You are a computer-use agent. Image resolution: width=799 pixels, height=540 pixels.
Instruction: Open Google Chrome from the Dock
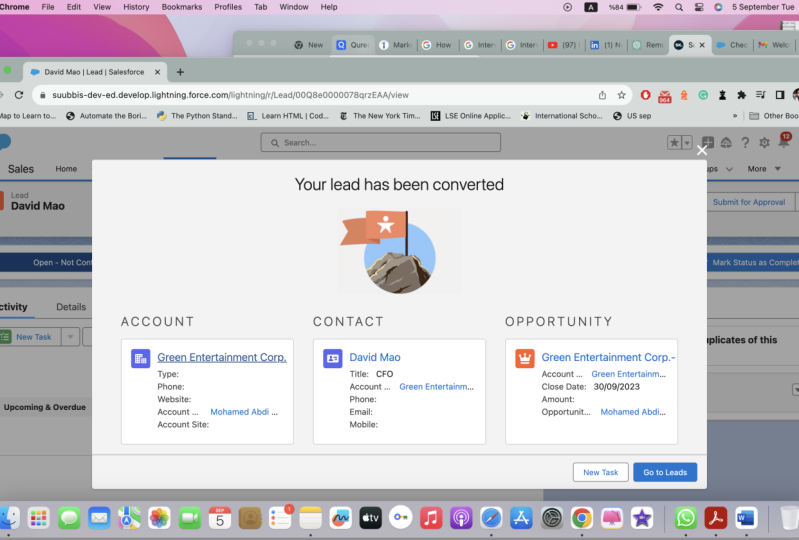point(581,518)
